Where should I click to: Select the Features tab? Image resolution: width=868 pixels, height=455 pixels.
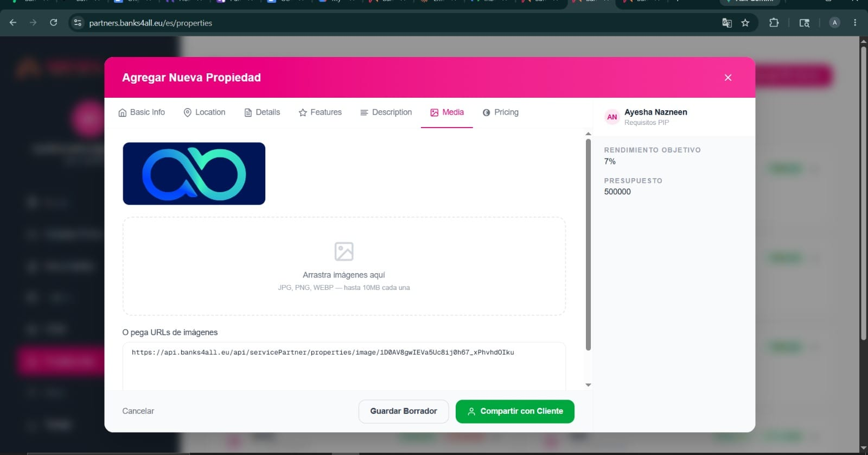point(320,112)
